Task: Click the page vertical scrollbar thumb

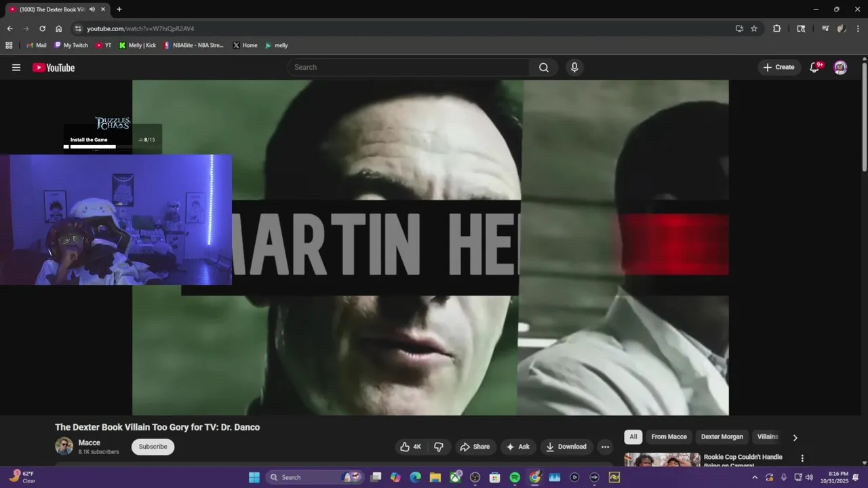Action: coord(864,116)
